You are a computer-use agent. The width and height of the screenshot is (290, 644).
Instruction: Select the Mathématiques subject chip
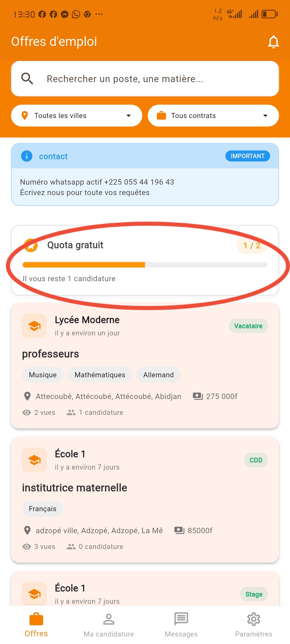[x=100, y=375]
